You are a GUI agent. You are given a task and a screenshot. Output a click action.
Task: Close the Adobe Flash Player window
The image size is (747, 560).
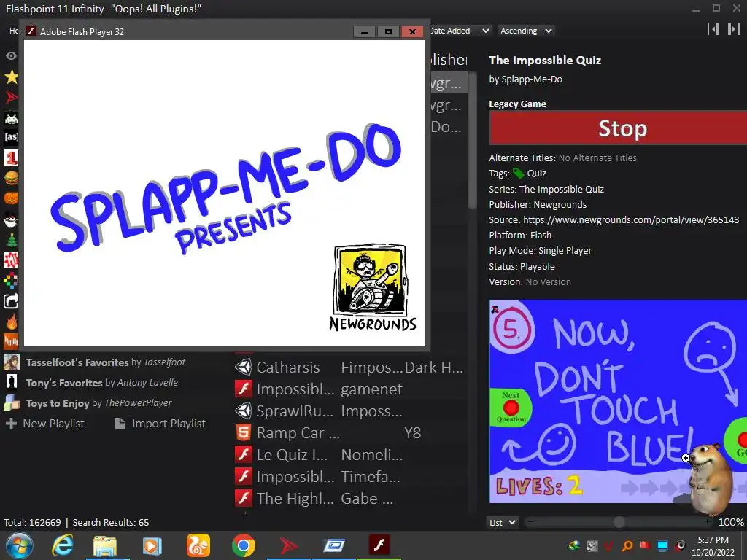(x=413, y=32)
